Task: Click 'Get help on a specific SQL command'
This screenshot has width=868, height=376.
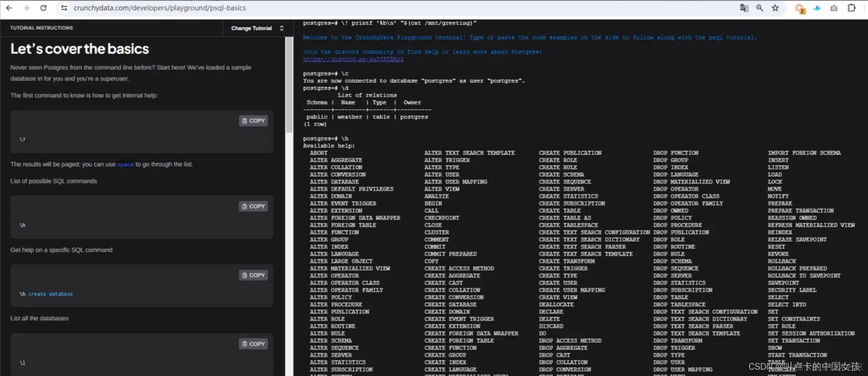Action: pyautogui.click(x=62, y=250)
